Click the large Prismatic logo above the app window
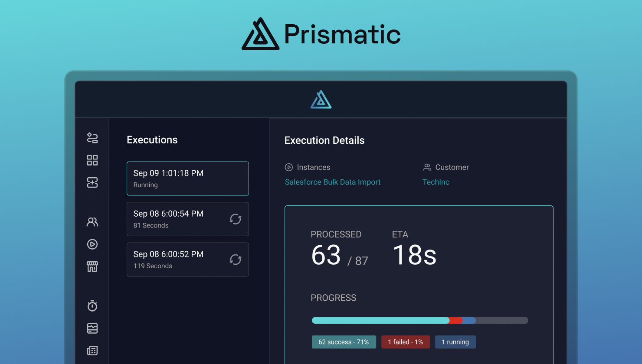 click(x=321, y=34)
